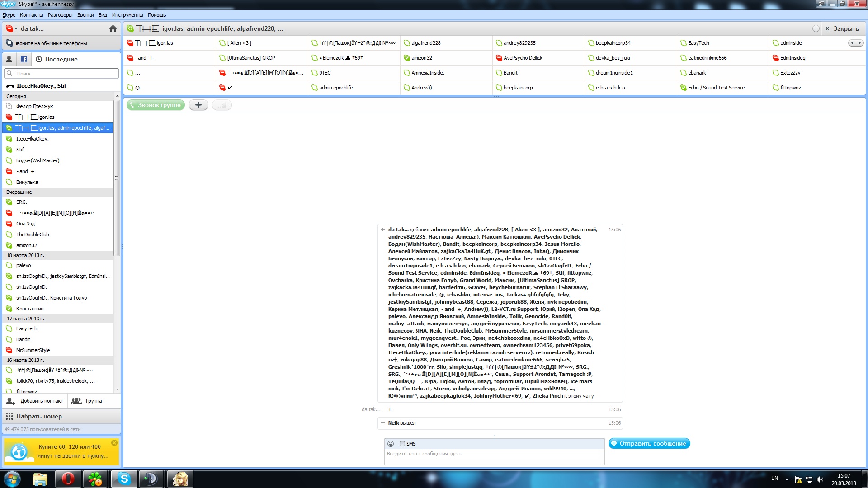Screen dimensions: 868x488
Task: Collapse the 17 марта 2013 г. section
Action: tap(58, 319)
